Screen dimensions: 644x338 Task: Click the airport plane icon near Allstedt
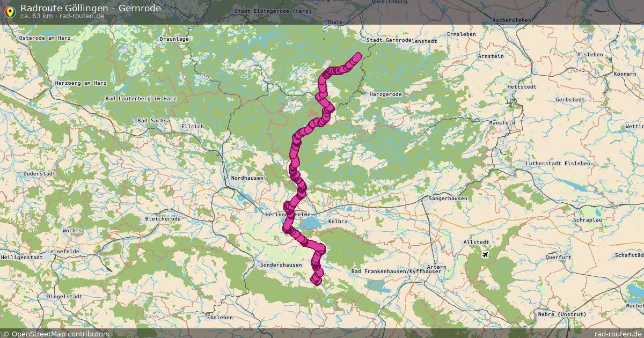pyautogui.click(x=486, y=254)
